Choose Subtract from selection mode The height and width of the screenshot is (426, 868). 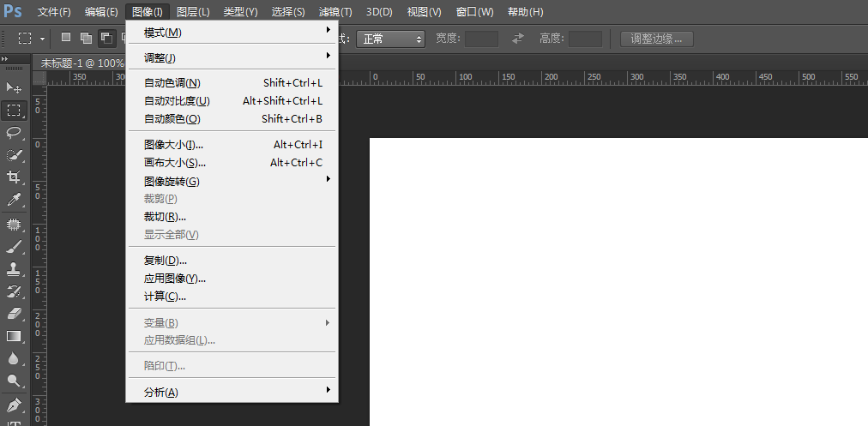pyautogui.click(x=106, y=38)
